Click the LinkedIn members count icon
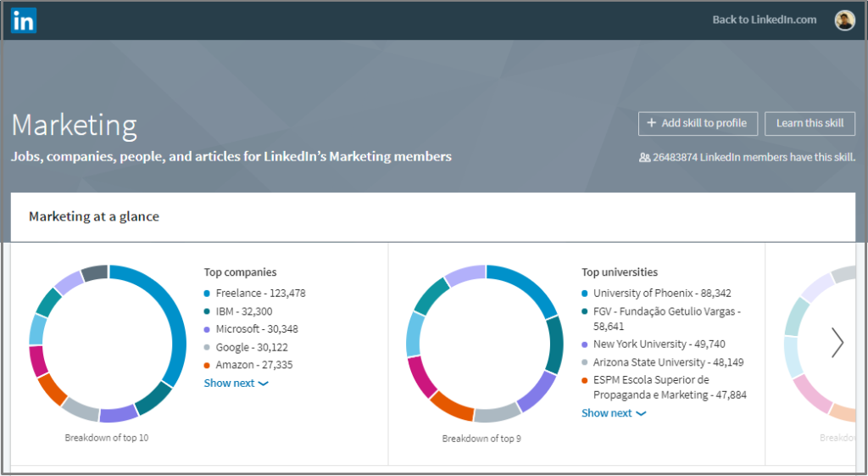Image resolution: width=868 pixels, height=476 pixels. 644,157
